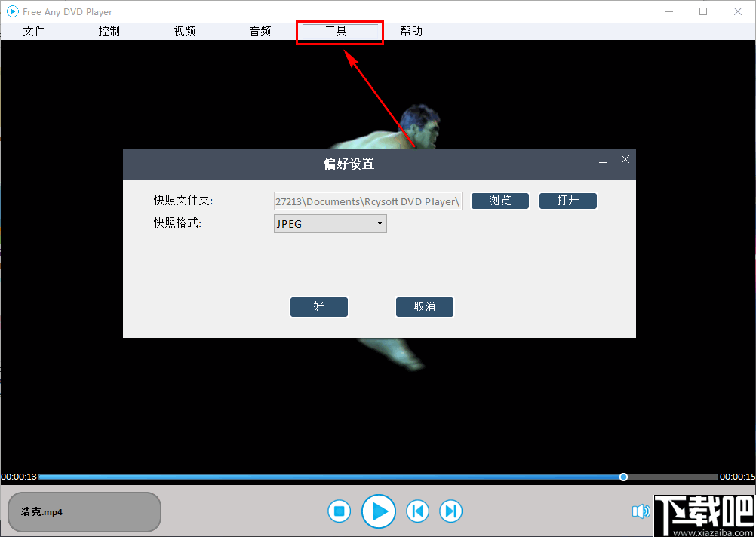Confirm settings with the 好 button
The height and width of the screenshot is (537, 756).
(318, 307)
